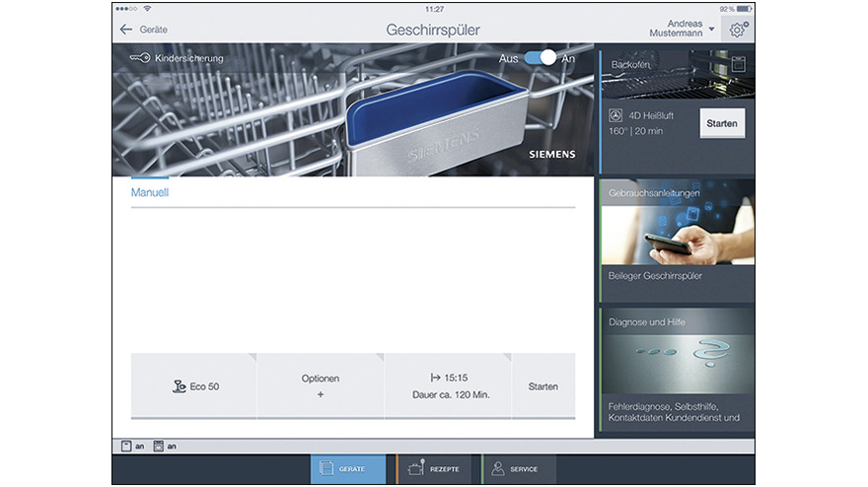Go back using the arrow icon

pos(126,30)
